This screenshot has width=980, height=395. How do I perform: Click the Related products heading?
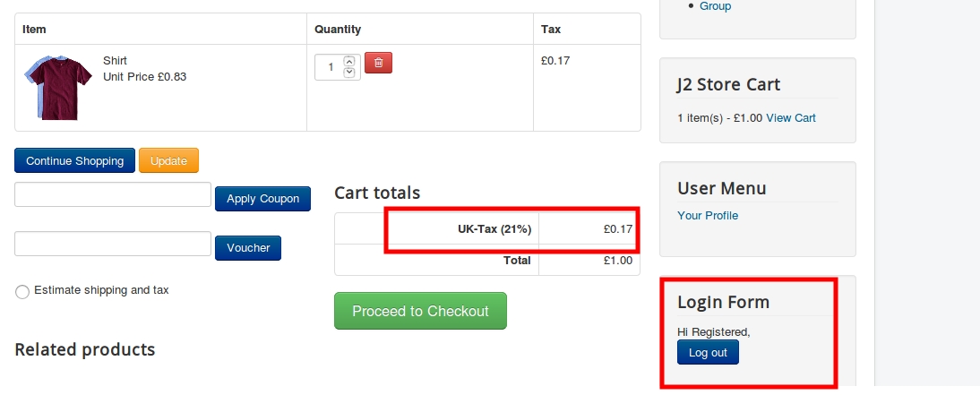pyautogui.click(x=85, y=349)
